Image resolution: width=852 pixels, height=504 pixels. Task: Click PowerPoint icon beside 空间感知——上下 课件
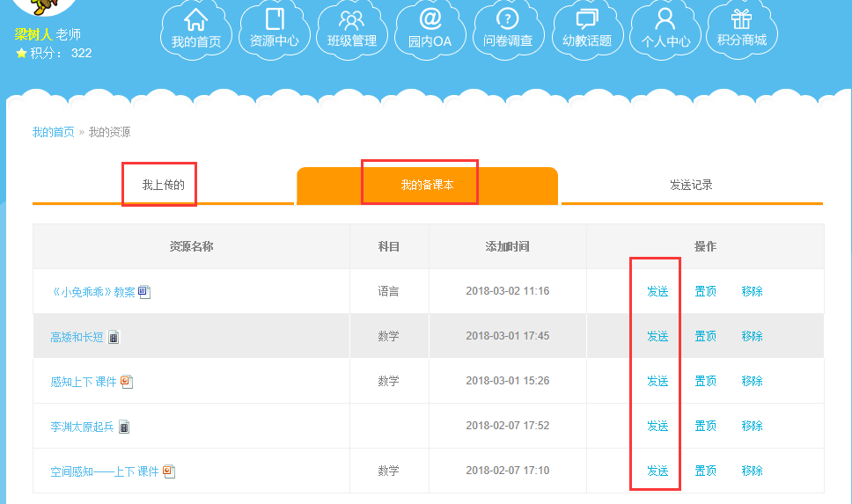[169, 471]
